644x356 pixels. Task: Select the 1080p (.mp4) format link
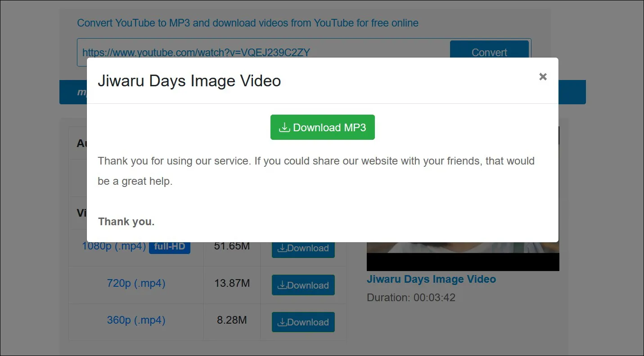114,246
